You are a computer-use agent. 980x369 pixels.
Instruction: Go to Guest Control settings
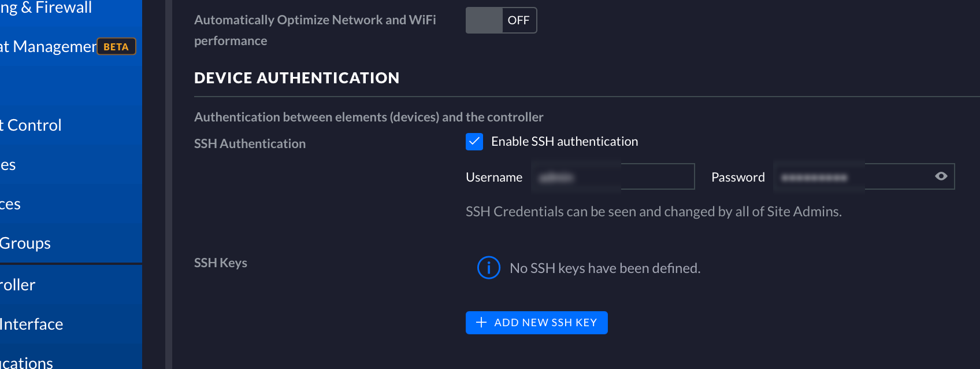pyautogui.click(x=32, y=125)
